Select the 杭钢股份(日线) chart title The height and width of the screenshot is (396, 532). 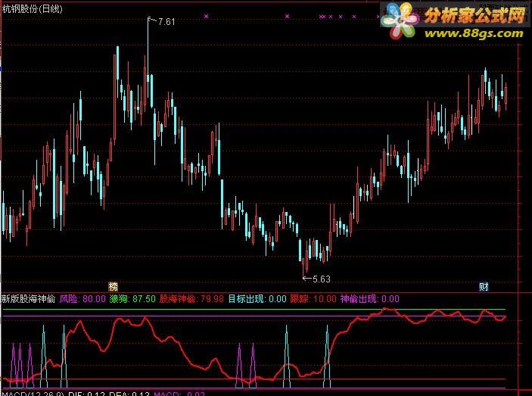(x=33, y=8)
